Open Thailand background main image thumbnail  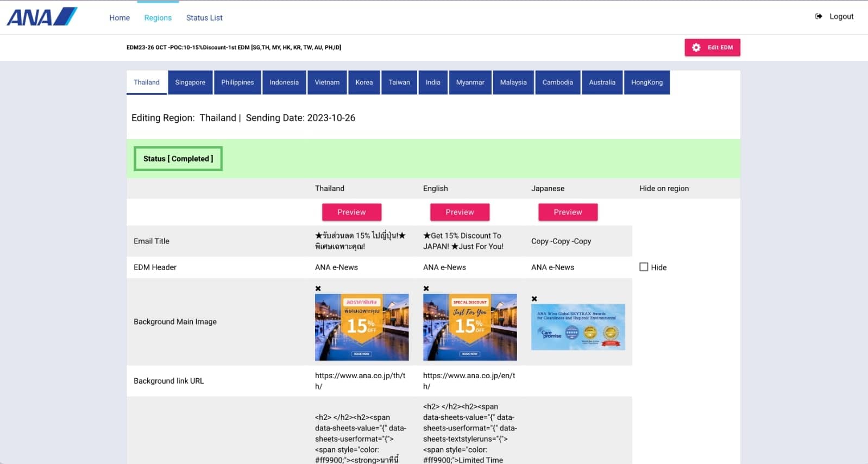(x=362, y=327)
